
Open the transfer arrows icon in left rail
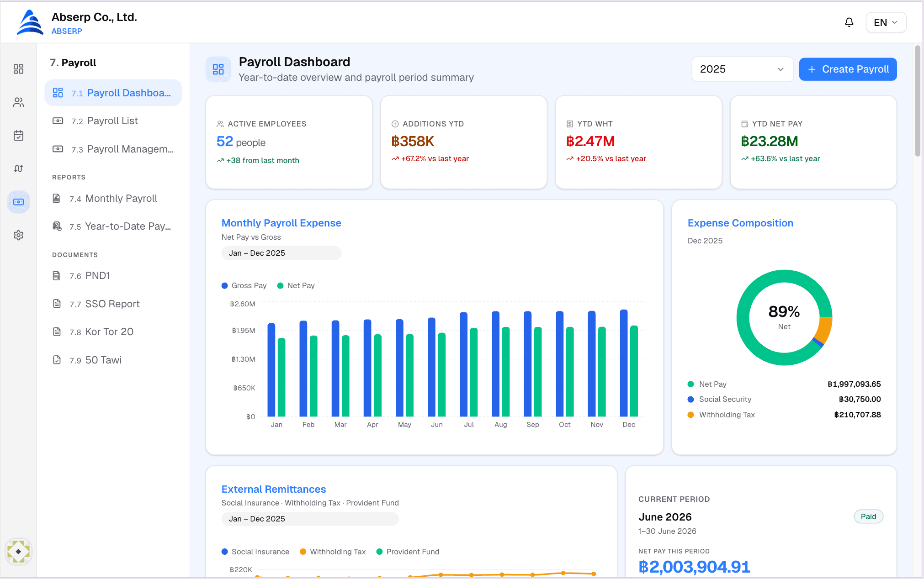click(18, 168)
